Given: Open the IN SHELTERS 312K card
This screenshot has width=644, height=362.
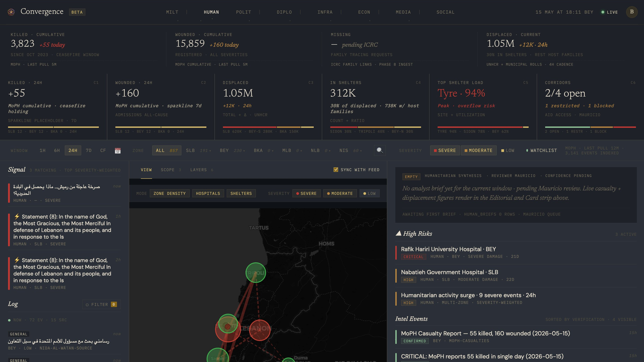Looking at the screenshot, I should [x=375, y=107].
